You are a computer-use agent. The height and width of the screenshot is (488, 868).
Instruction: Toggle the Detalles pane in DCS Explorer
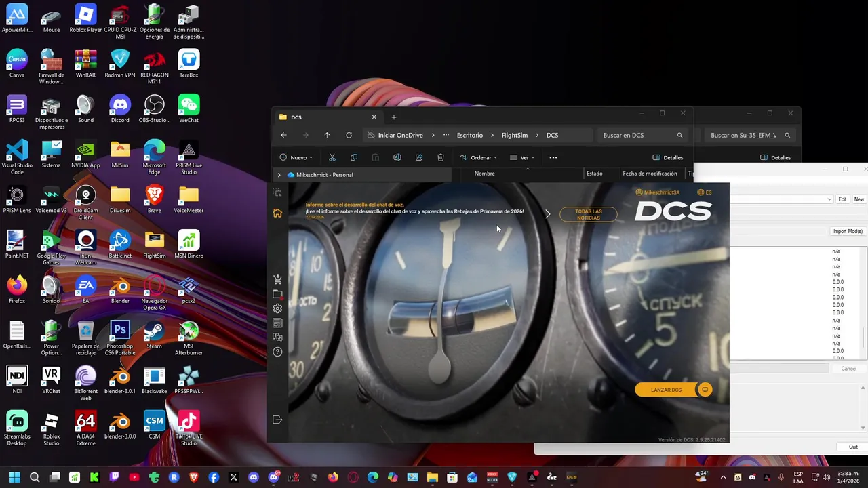668,157
